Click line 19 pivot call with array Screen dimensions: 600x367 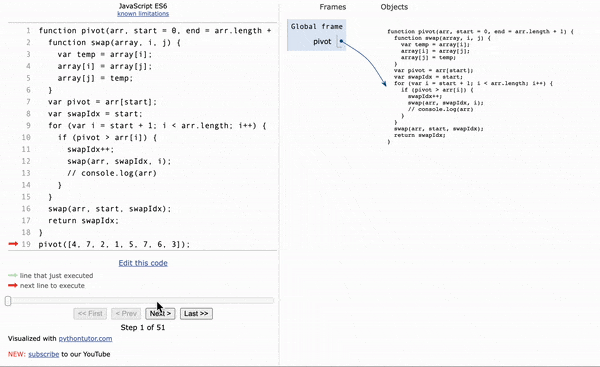(x=114, y=244)
